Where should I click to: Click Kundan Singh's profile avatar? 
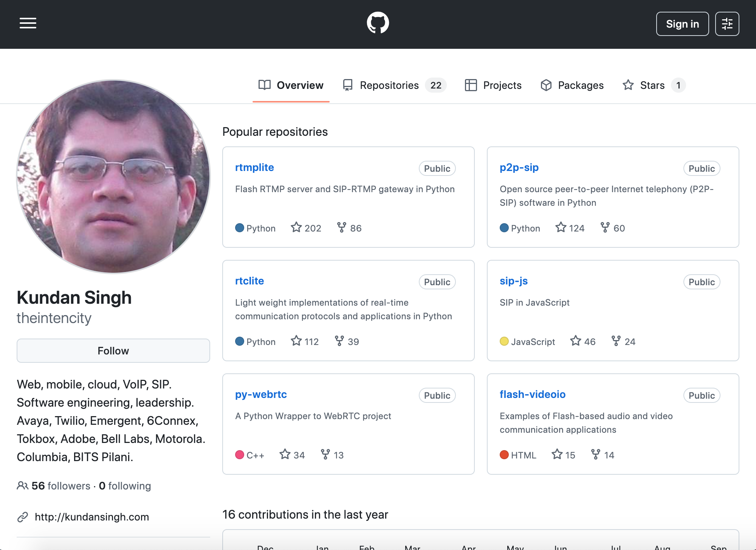(113, 176)
